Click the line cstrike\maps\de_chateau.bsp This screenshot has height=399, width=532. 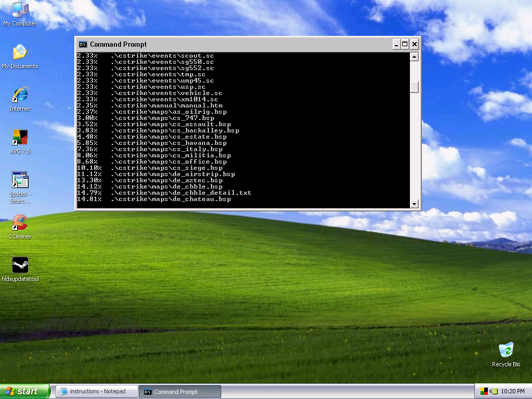point(170,199)
